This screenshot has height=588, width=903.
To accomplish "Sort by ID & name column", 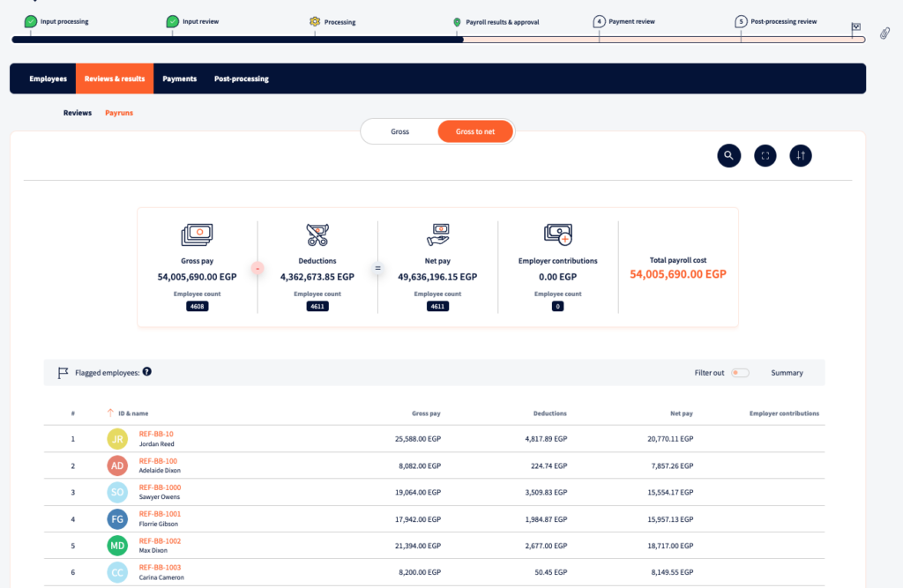I will (133, 413).
